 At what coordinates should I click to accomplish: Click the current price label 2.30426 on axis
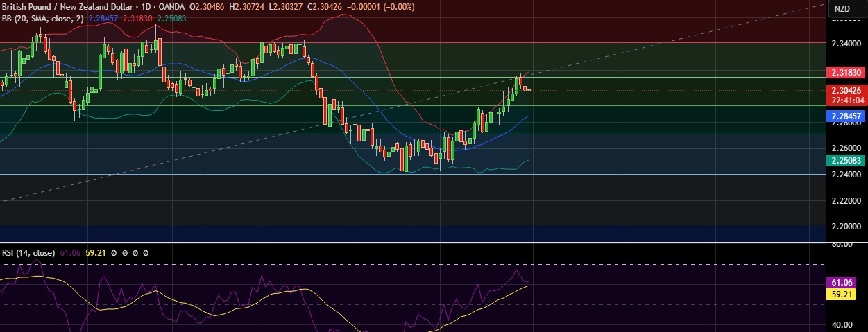(x=846, y=90)
